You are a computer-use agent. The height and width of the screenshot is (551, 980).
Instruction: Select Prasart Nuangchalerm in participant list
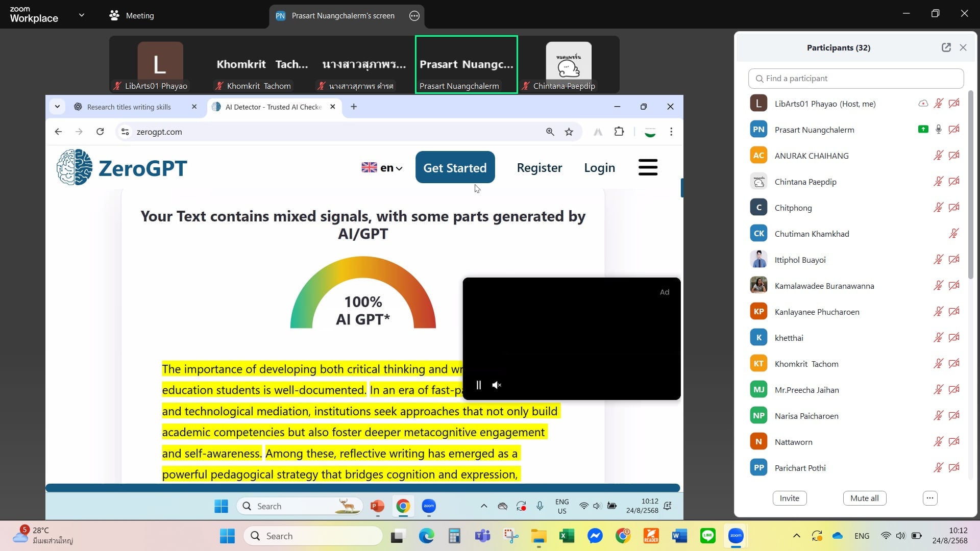click(x=814, y=130)
